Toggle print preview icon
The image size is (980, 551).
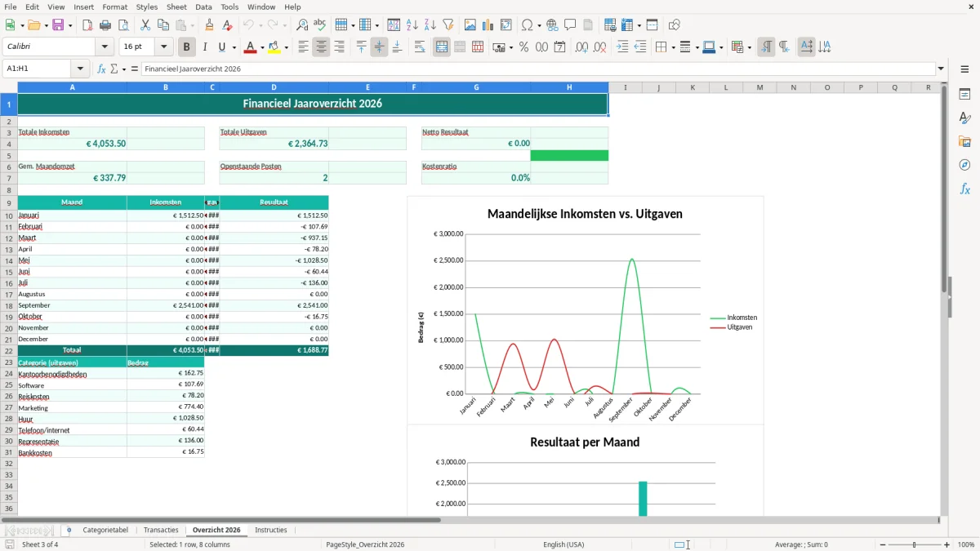tap(123, 25)
